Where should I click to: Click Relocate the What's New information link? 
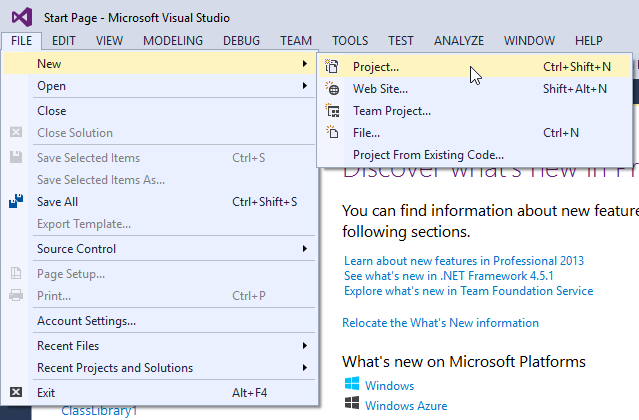coord(441,323)
